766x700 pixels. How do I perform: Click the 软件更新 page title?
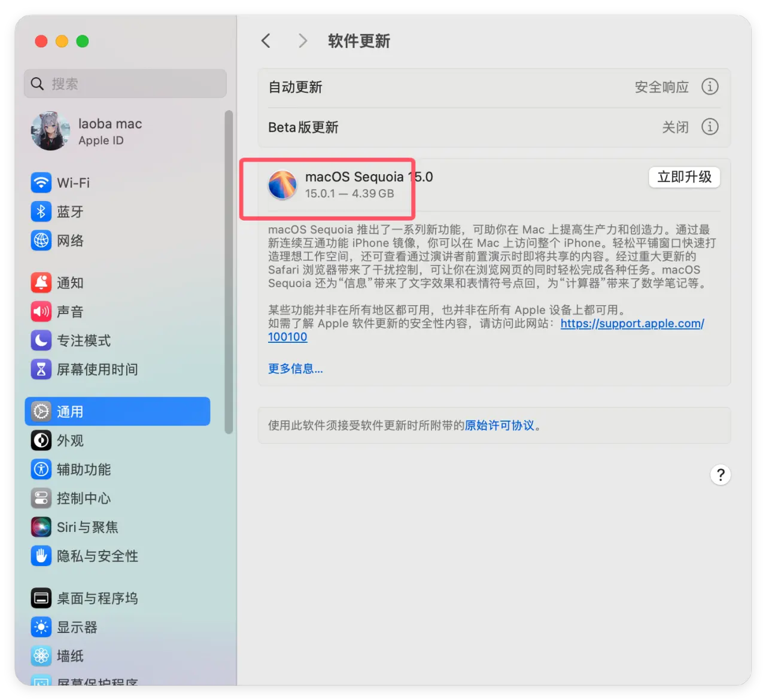(x=359, y=41)
